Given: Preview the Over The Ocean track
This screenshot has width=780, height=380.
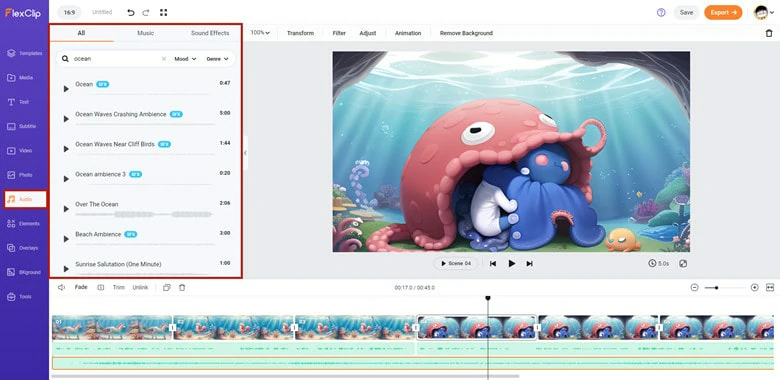Looking at the screenshot, I should point(66,209).
